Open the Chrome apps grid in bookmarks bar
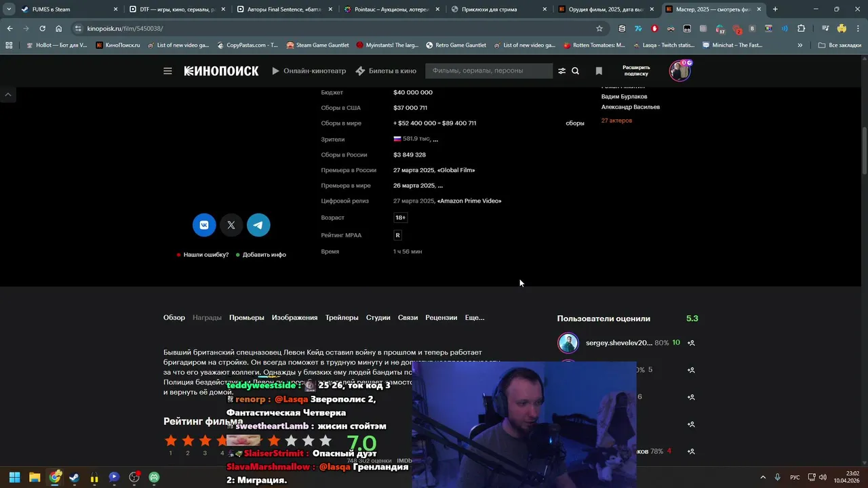Image resolution: width=868 pixels, height=488 pixels. (9, 45)
